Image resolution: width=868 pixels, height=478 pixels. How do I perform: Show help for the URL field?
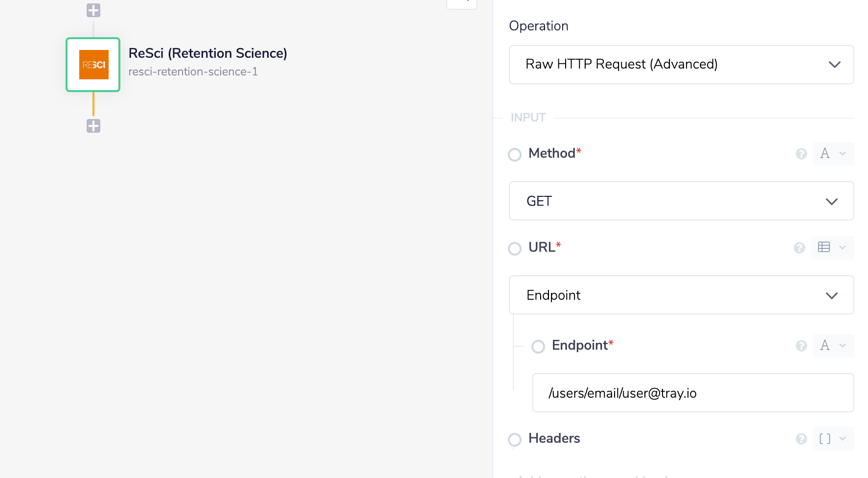(x=799, y=248)
